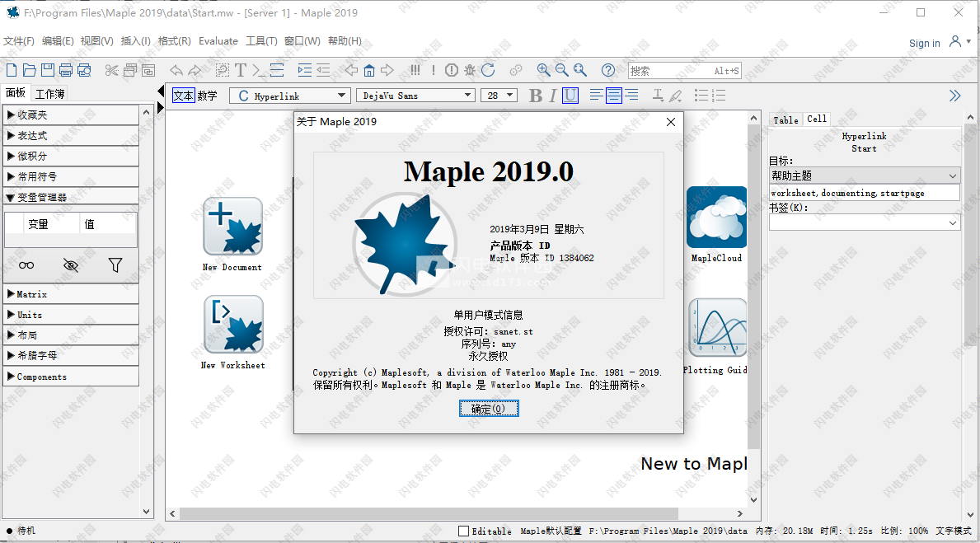Switch to 数学 math mode
Image resolution: width=980 pixels, height=543 pixels.
click(208, 96)
